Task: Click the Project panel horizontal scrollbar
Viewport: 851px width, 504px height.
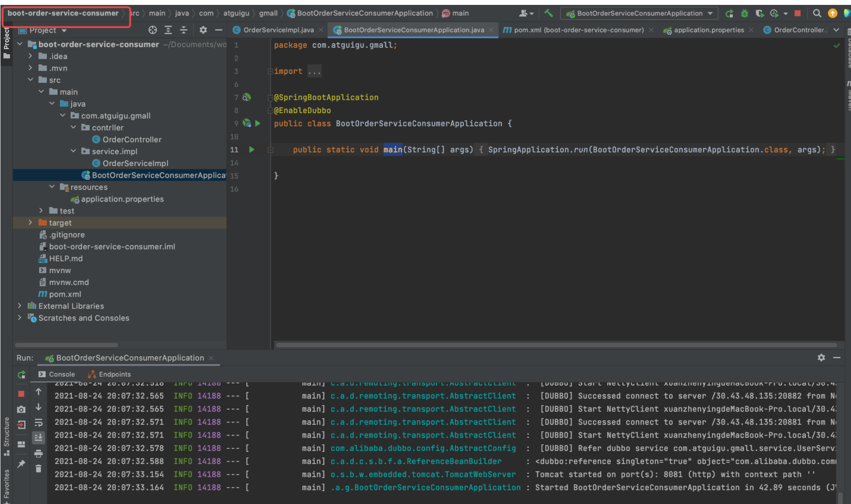Action: click(66, 345)
